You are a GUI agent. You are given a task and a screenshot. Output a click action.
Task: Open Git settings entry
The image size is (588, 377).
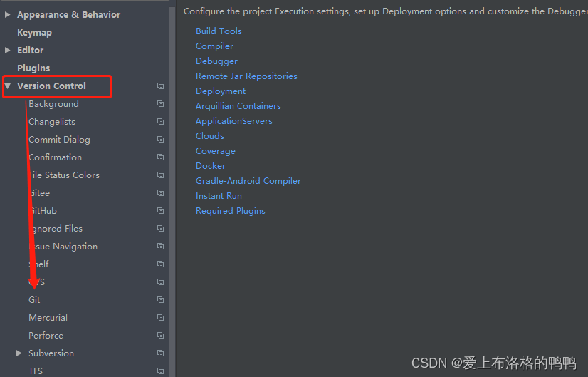[34, 300]
